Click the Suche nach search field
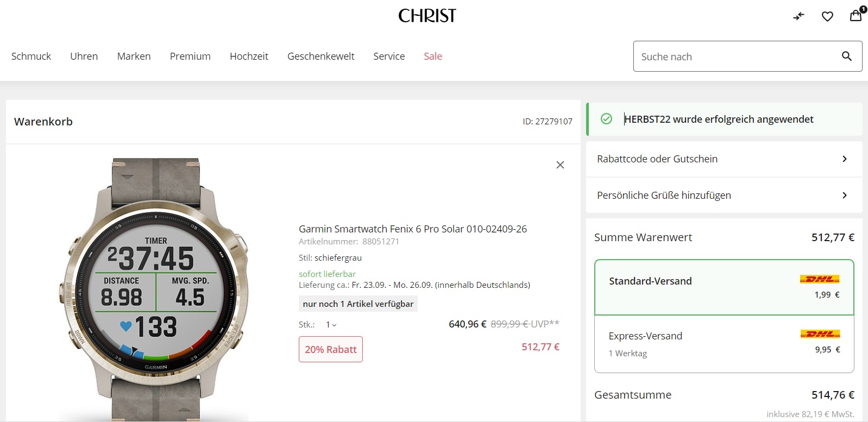The width and height of the screenshot is (868, 422). point(733,56)
